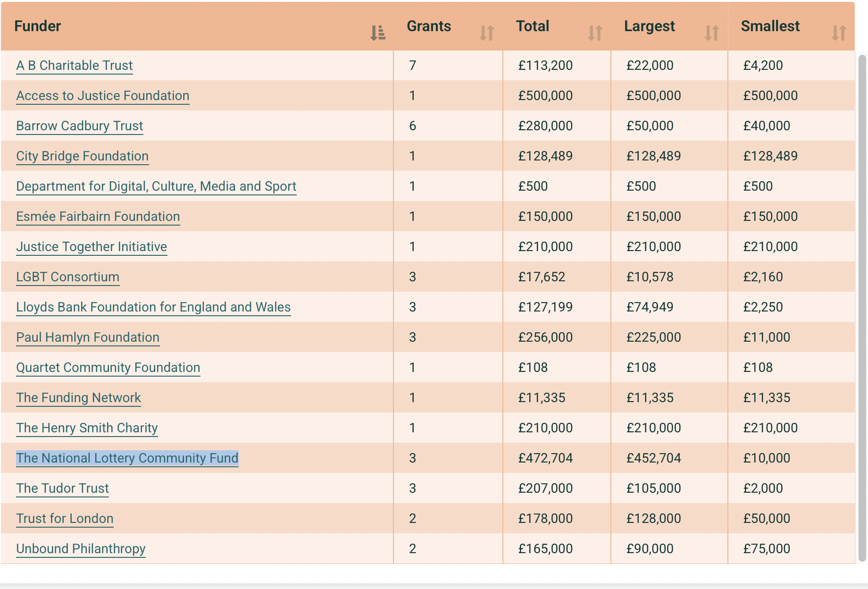Select smallest £75,000 for Unbound Philanthropy

767,549
